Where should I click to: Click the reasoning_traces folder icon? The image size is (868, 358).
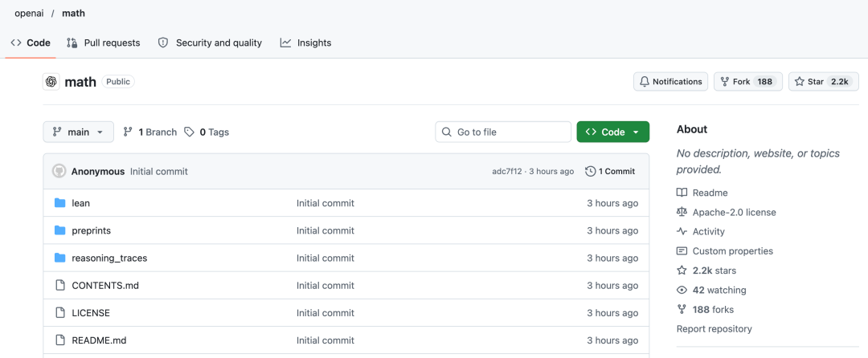(59, 258)
